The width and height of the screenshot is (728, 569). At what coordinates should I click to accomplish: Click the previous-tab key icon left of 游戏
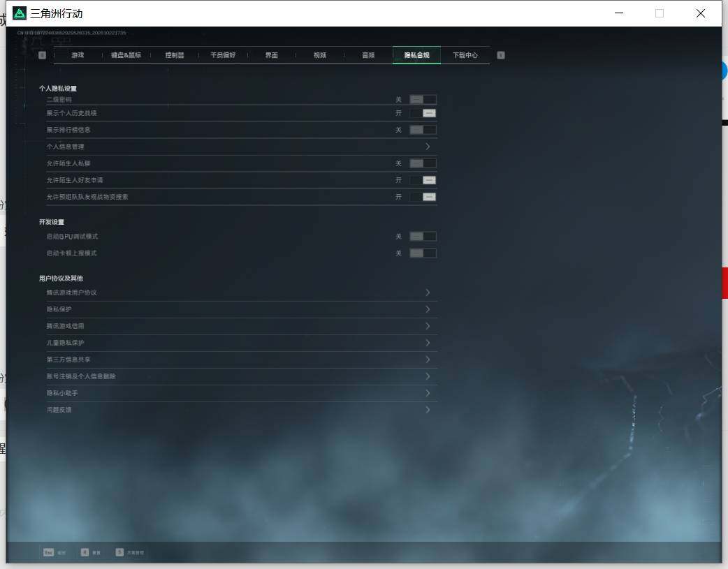[42, 55]
